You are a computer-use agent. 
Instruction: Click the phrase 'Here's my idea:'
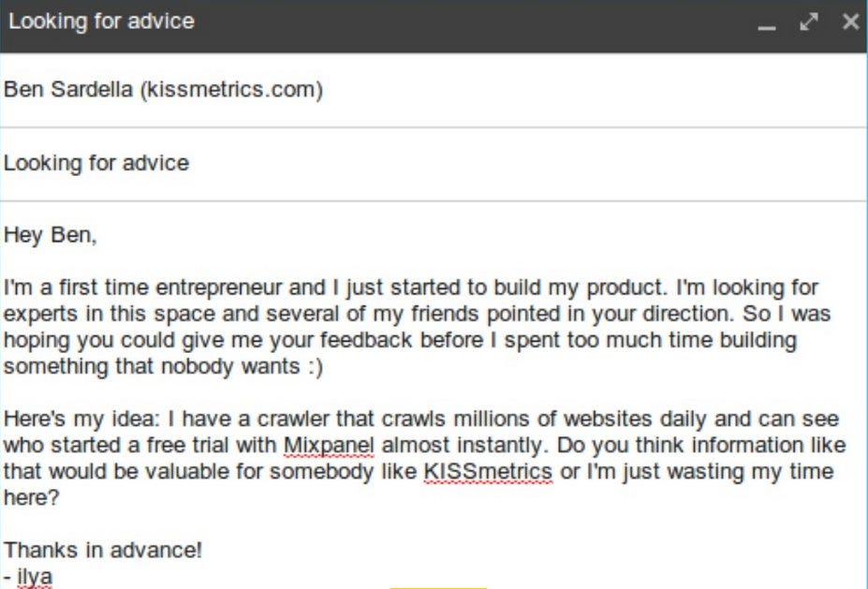(x=81, y=420)
